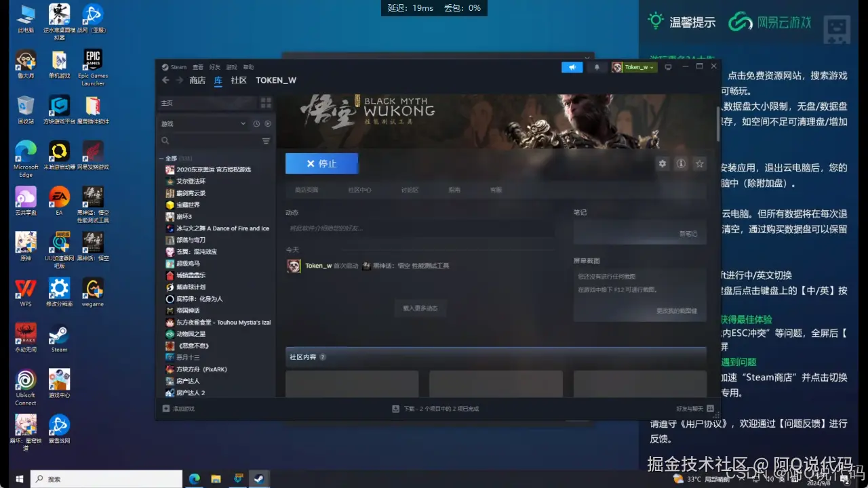Click the Steam game page scrollbar
The image size is (868, 488).
718,123
